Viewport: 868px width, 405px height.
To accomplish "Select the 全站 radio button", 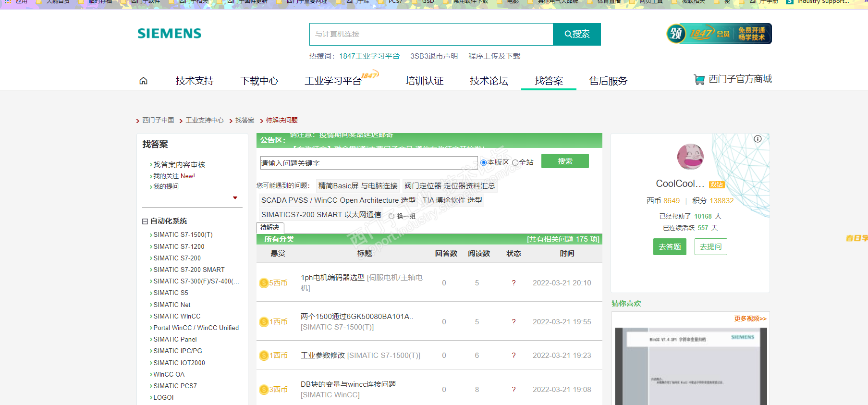I will point(515,163).
